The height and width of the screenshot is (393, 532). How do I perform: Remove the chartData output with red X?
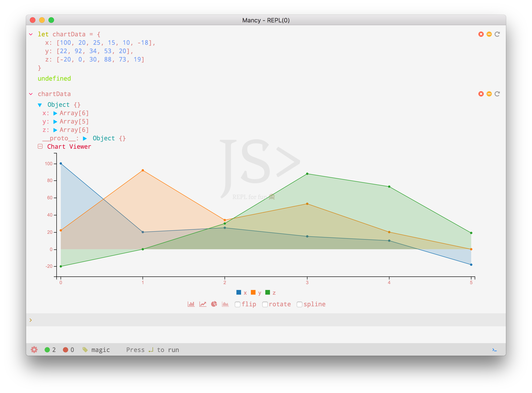click(x=481, y=94)
